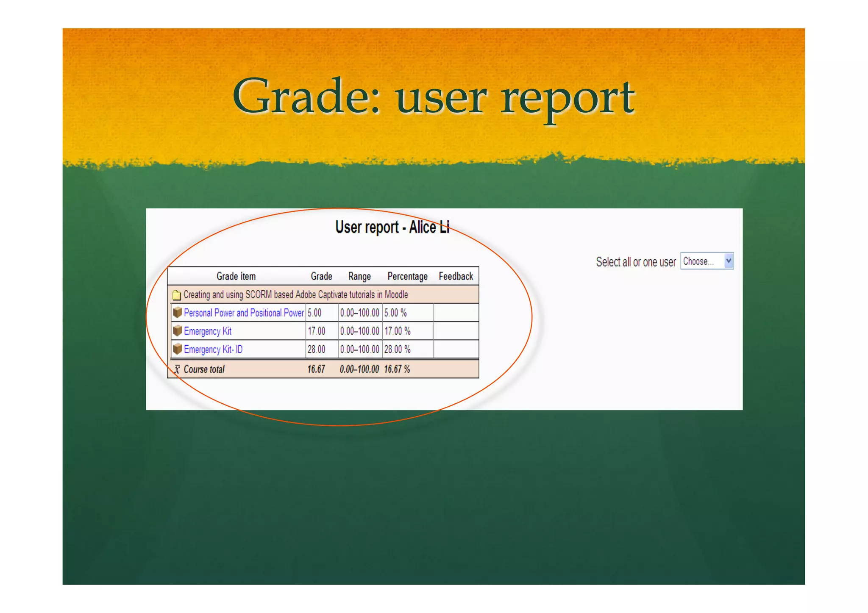Image resolution: width=868 pixels, height=613 pixels.
Task: Click the Percentage column header
Action: [407, 276]
